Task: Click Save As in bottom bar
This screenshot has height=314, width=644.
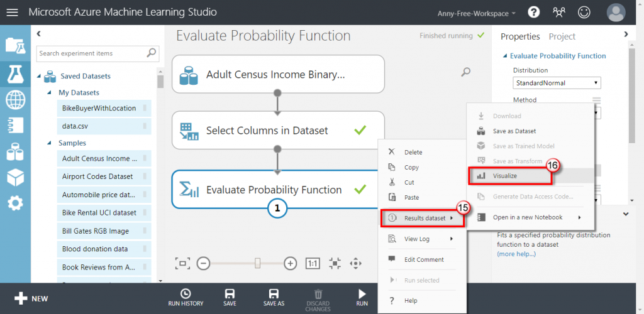Action: [274, 298]
